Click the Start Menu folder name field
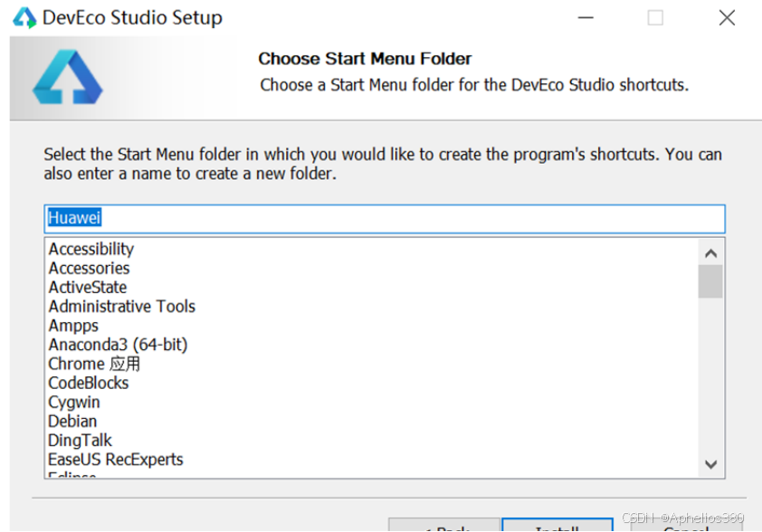 [385, 219]
